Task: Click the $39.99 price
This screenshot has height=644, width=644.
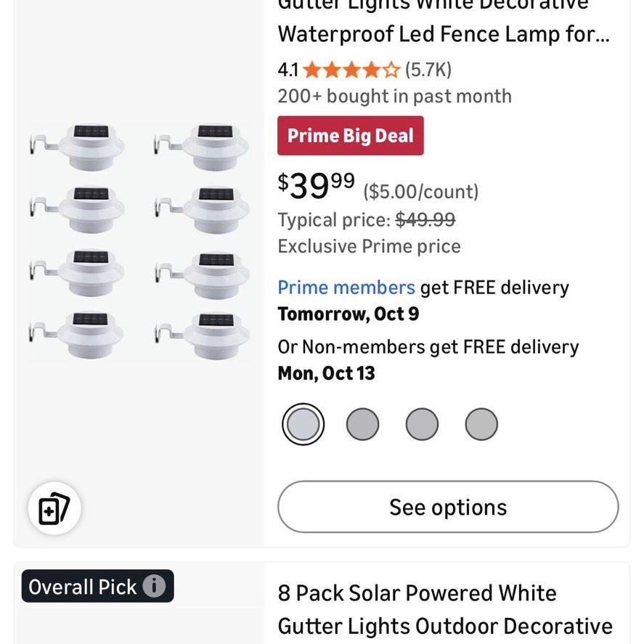Action: pyautogui.click(x=317, y=186)
